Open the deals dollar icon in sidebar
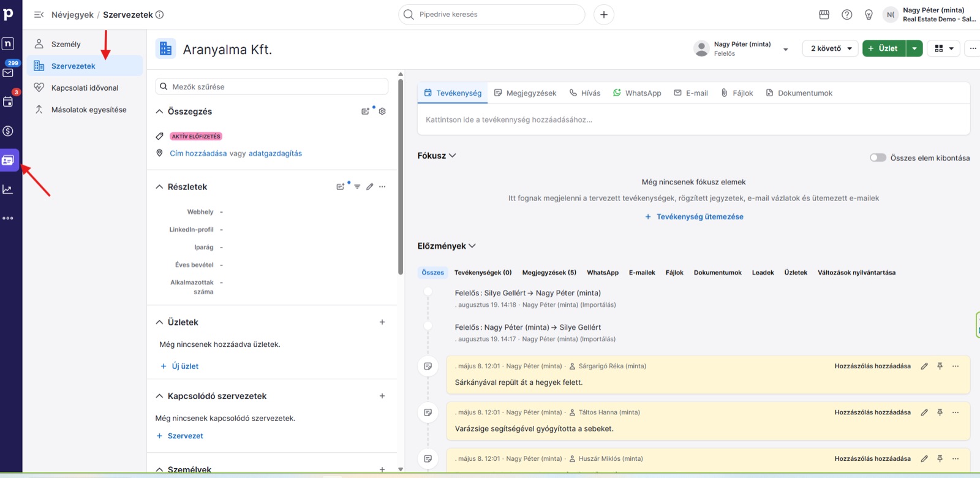Image resolution: width=980 pixels, height=478 pixels. click(x=9, y=131)
